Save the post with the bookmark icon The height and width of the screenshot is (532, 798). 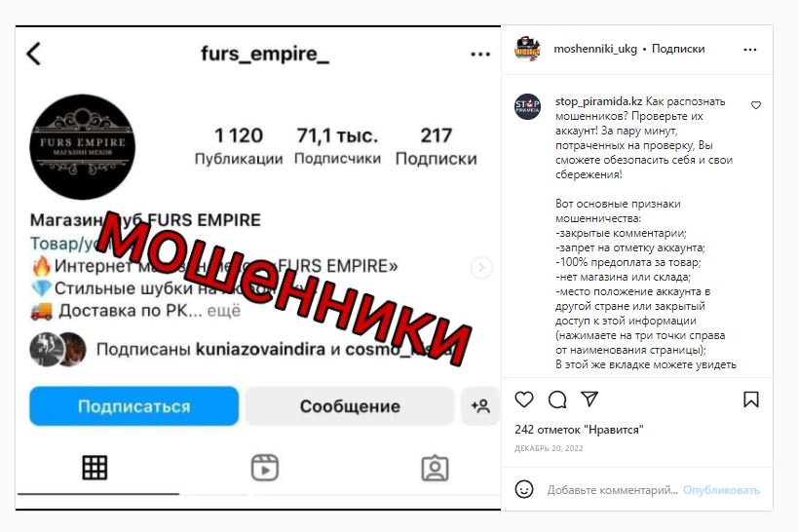point(751,399)
